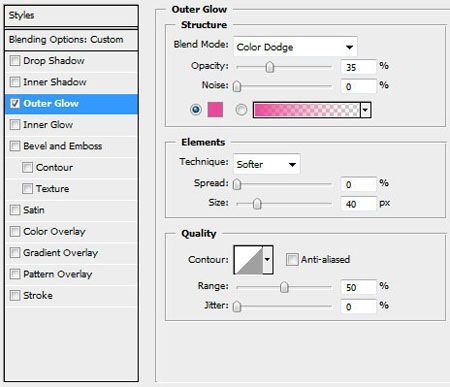Enable the Inner Glow checkbox
This screenshot has height=387, width=450.
pyautogui.click(x=15, y=125)
